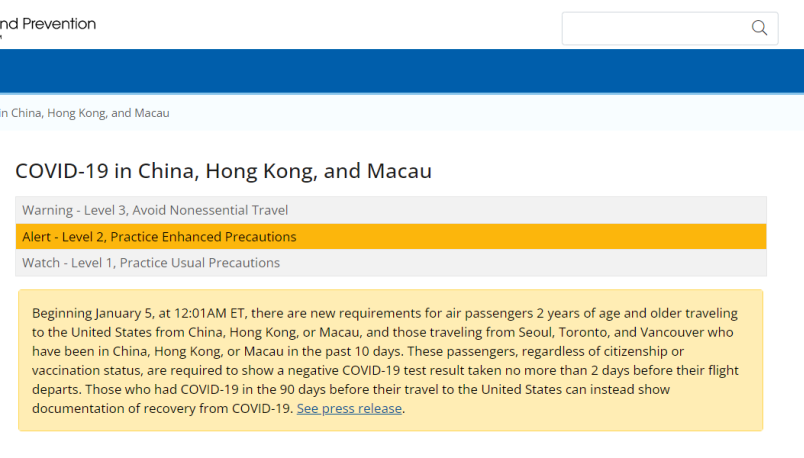804x458 pixels.
Task: Select the "Watch - Level 1" notice row
Action: point(391,263)
